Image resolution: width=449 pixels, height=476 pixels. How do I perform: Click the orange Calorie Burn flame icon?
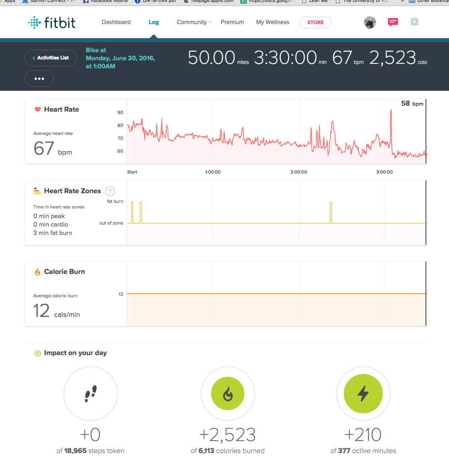tap(38, 272)
